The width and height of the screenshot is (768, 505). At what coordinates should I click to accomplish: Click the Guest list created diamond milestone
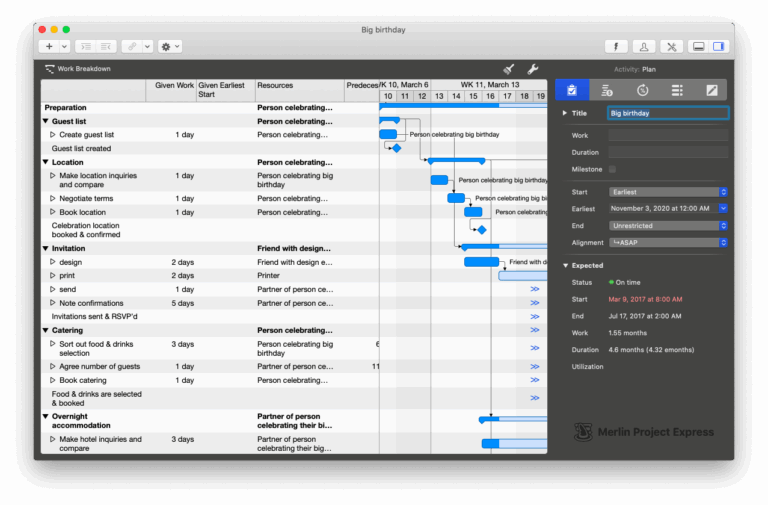[x=397, y=148]
